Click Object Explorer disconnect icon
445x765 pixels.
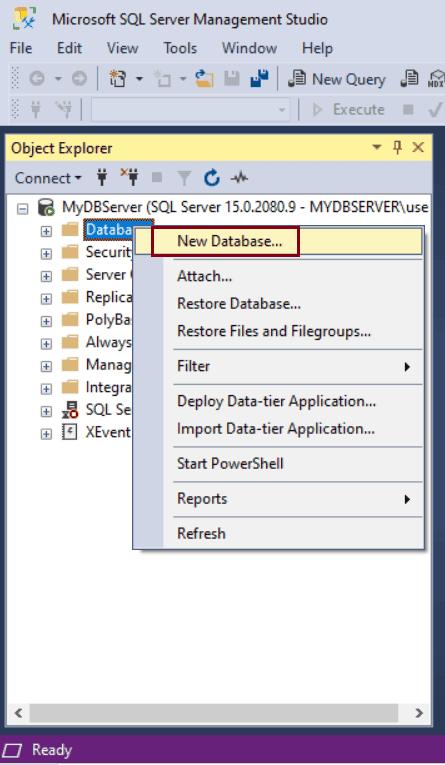129,178
